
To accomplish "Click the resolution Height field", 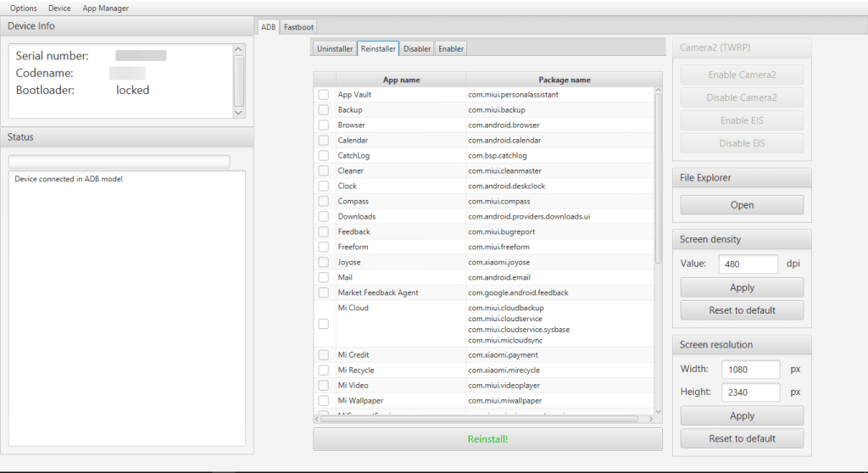I will click(x=751, y=392).
